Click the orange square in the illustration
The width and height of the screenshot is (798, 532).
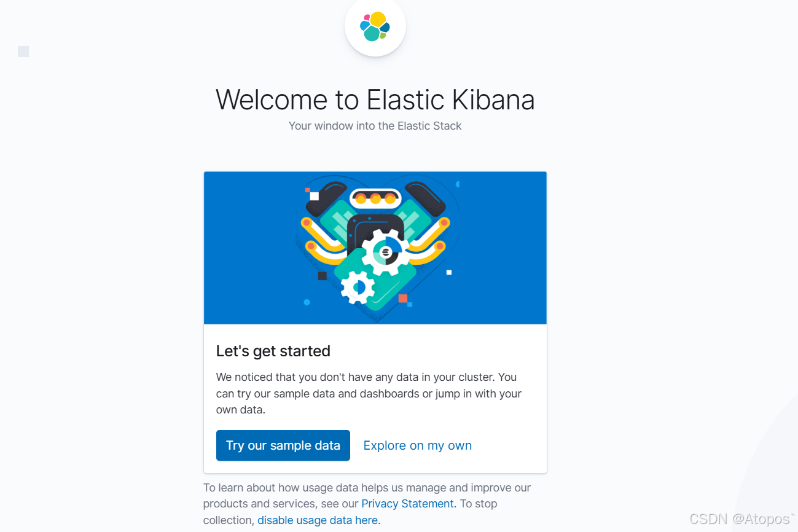pyautogui.click(x=403, y=299)
